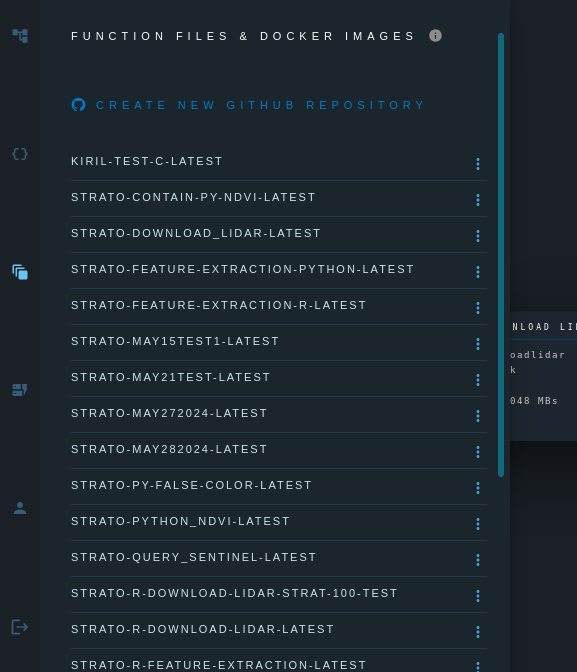Open options menu for STRATO-PY-FALSE-COLOR-LATEST
This screenshot has width=577, height=672.
click(478, 488)
